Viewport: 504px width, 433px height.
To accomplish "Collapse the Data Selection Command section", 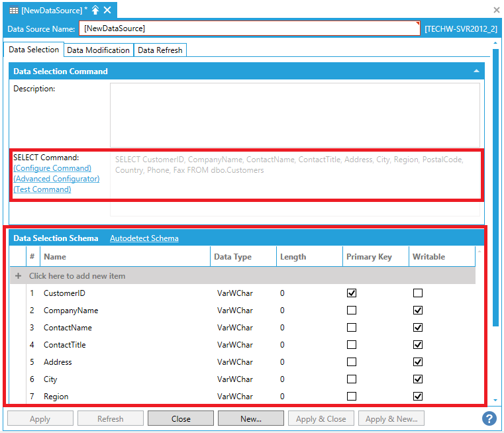I will pos(476,71).
